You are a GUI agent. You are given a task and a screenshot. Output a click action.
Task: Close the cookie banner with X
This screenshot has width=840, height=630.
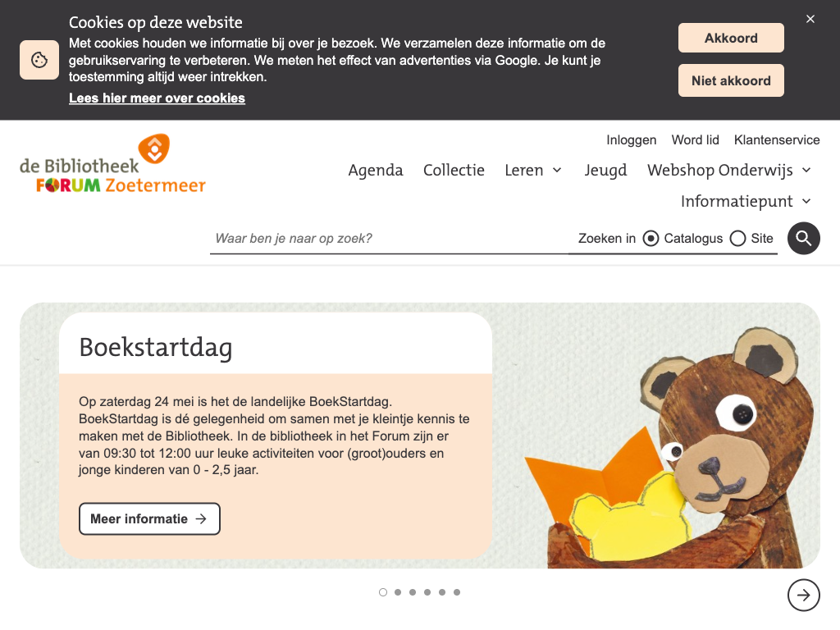tap(810, 19)
